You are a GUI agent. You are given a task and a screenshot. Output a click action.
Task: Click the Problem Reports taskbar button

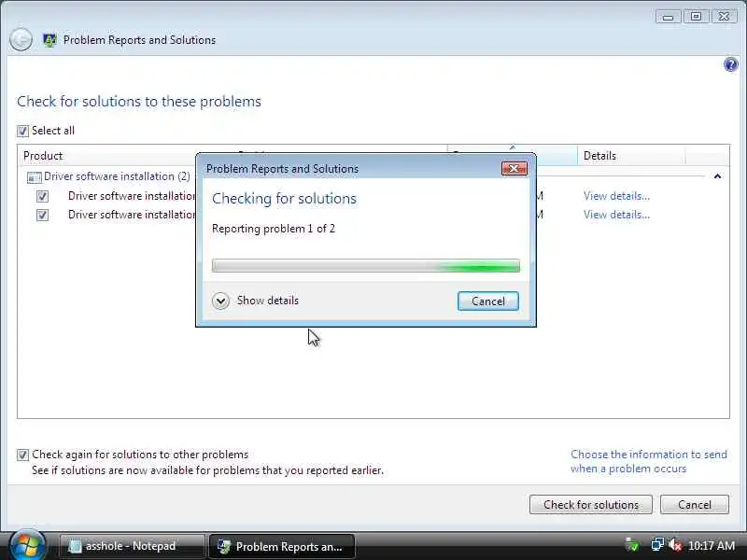point(282,546)
